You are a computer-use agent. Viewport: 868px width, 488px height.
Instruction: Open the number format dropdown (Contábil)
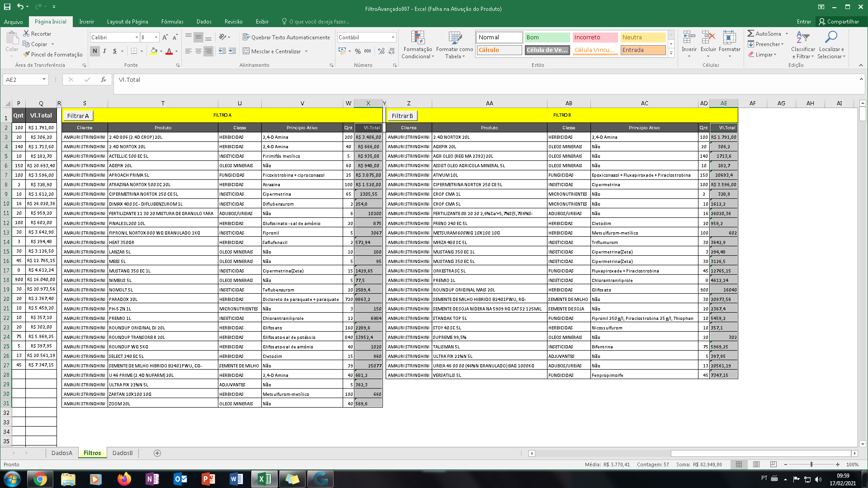[393, 37]
